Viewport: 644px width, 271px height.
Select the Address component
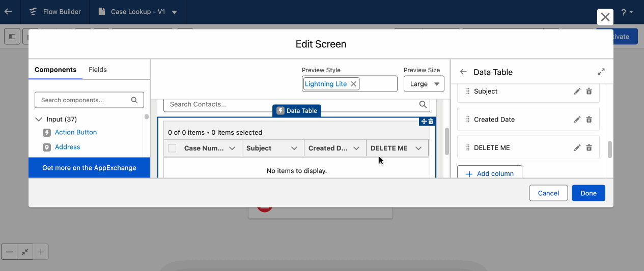pyautogui.click(x=68, y=147)
